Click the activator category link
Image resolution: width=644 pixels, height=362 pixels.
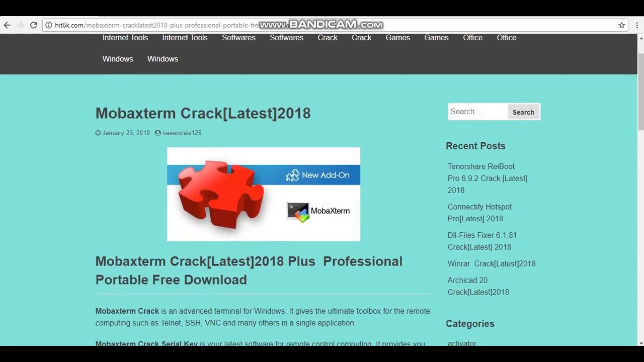462,343
